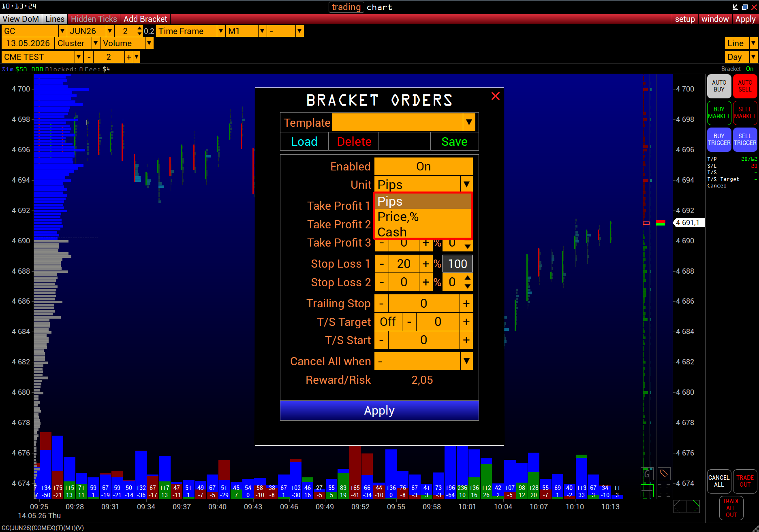Decrease T/S Target value
The image size is (759, 532).
click(x=409, y=322)
